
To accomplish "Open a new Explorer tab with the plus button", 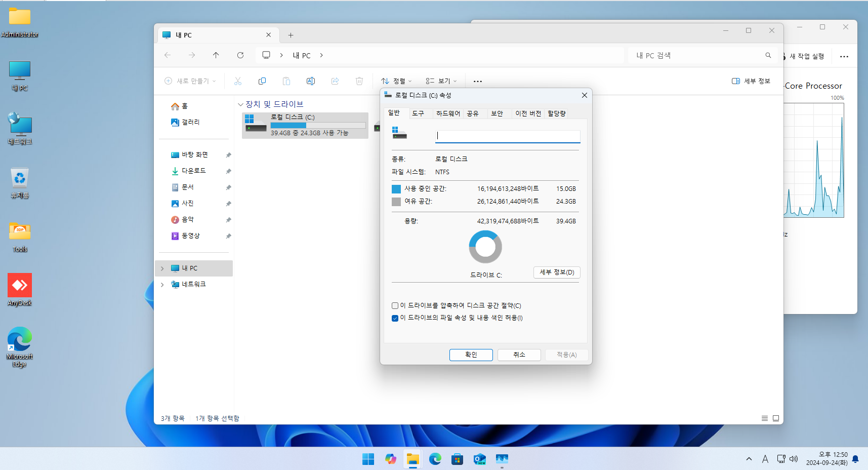I will click(x=291, y=35).
